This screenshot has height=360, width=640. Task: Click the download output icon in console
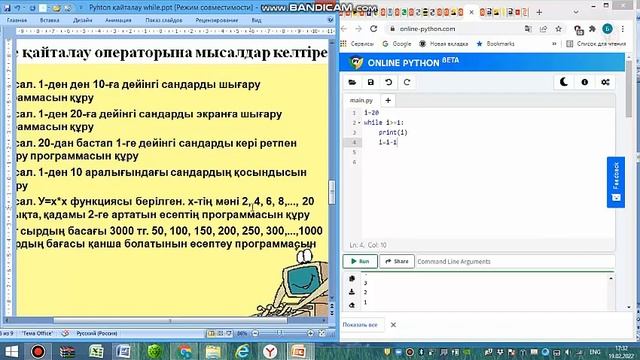[352, 292]
